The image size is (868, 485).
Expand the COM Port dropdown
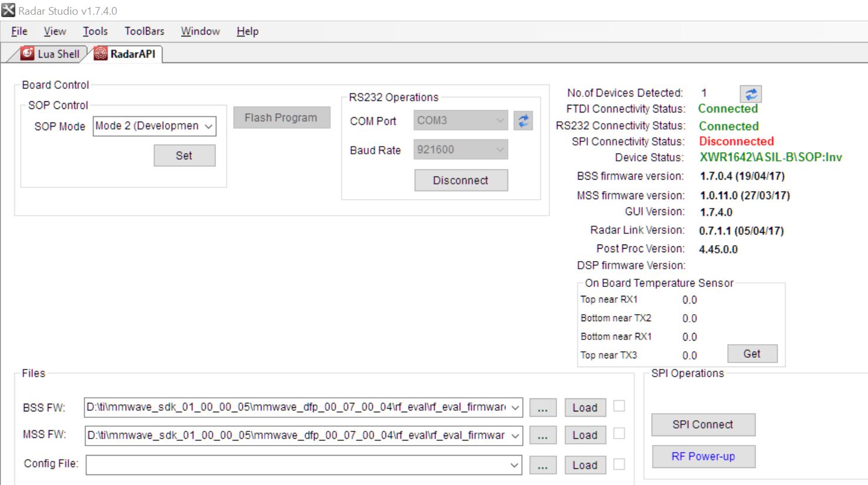[500, 120]
